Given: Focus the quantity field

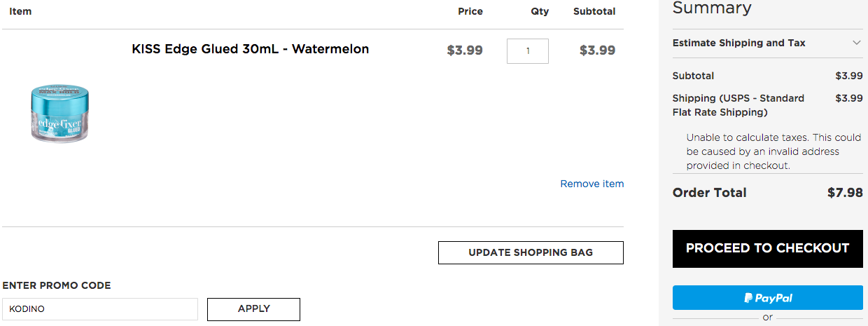Looking at the screenshot, I should (x=528, y=51).
